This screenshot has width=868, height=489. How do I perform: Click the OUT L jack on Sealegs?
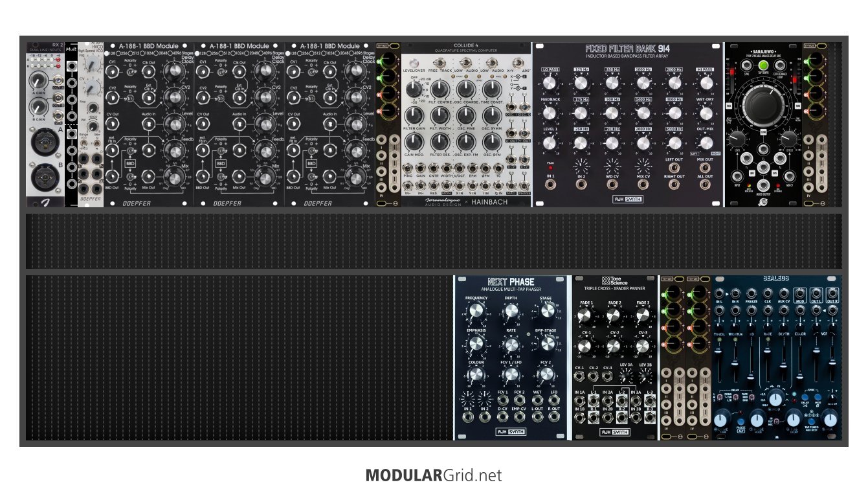coord(817,293)
